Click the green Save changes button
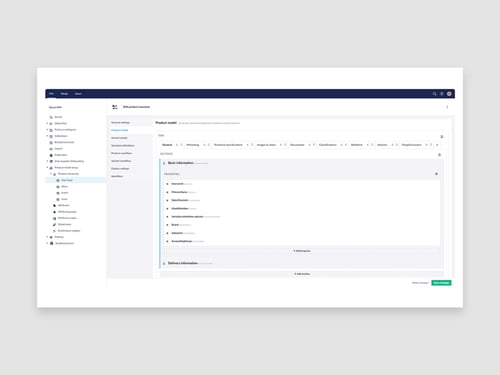 [x=441, y=283]
